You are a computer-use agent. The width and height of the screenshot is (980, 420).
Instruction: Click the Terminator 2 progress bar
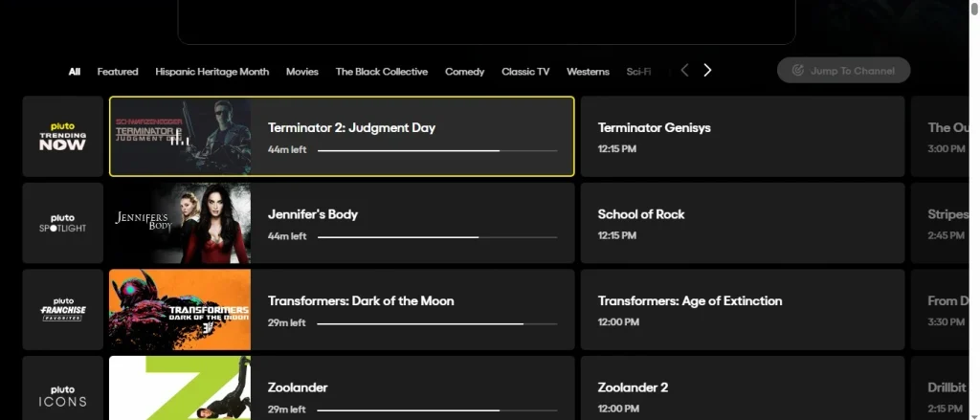[x=437, y=150]
